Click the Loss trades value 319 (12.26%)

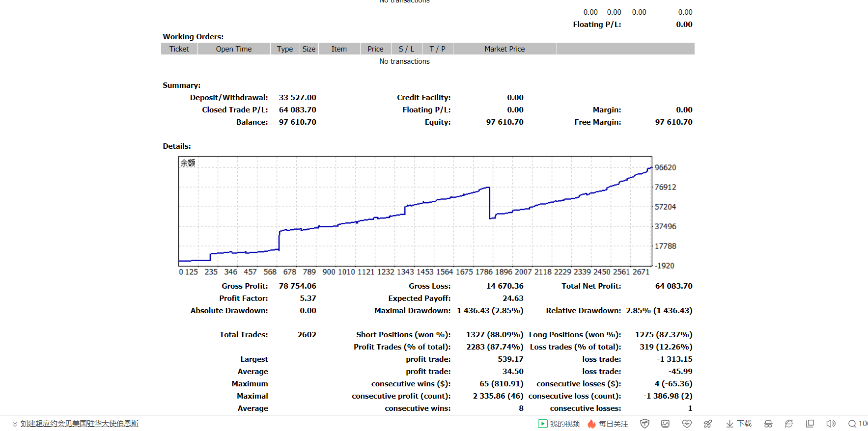pyautogui.click(x=666, y=347)
